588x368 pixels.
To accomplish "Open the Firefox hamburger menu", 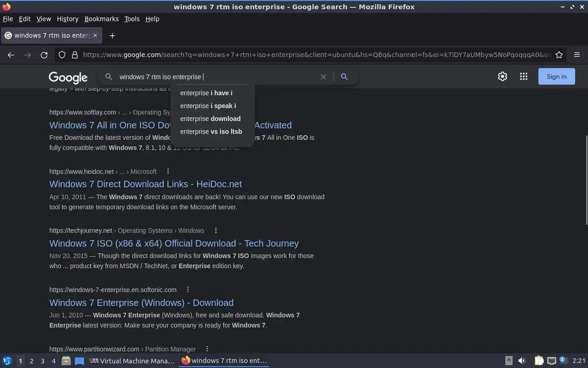I will pos(577,55).
